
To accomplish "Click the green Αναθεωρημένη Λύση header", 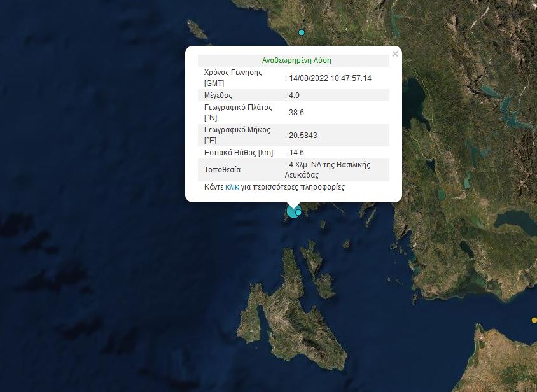I will click(296, 60).
